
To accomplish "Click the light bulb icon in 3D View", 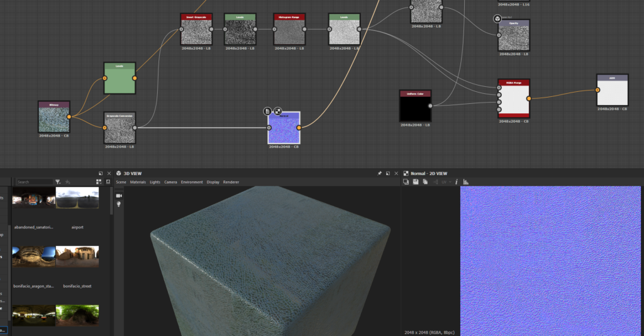I will point(119,204).
